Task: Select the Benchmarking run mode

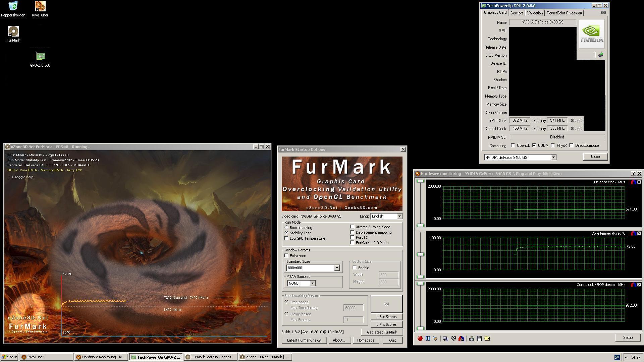Action: (286, 228)
